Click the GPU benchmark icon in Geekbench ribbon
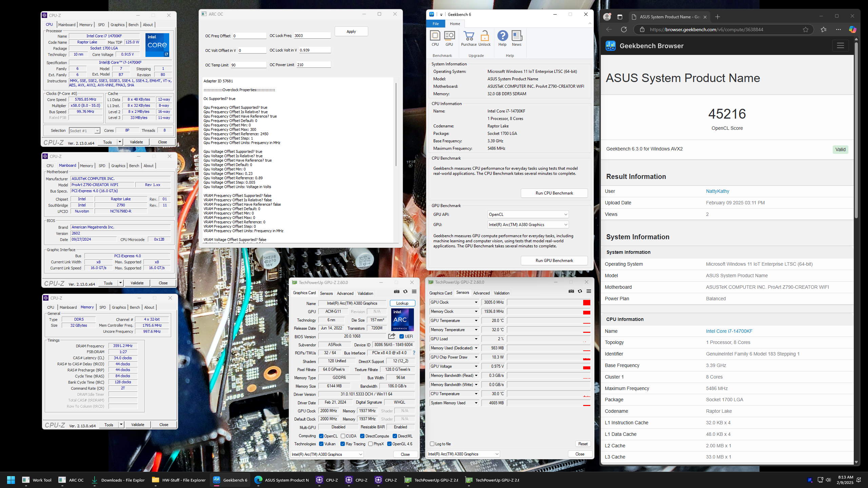The height and width of the screenshot is (488, 868). [449, 38]
